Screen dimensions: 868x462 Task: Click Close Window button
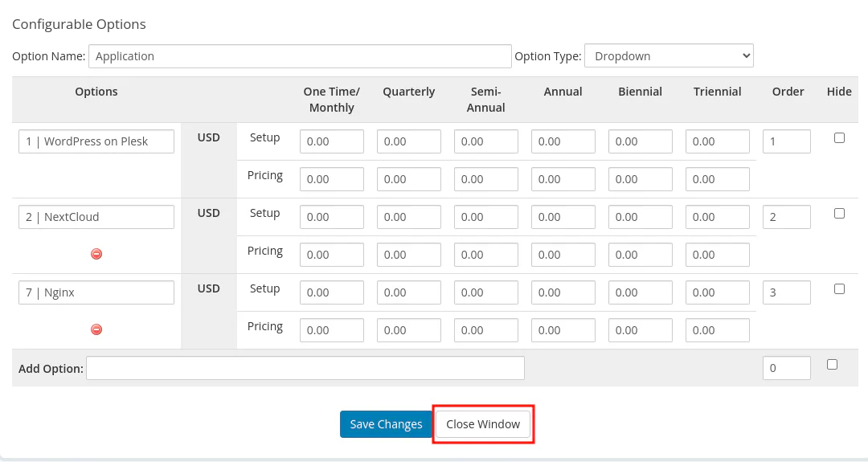483,424
